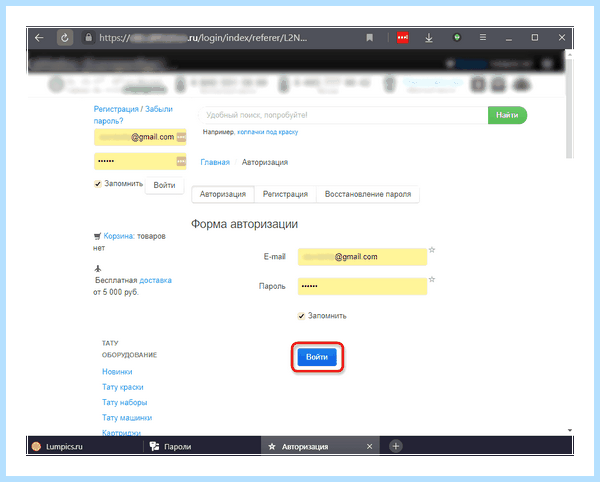Click the sidebar email input field
Viewport: 600px width, 482px height.
pyautogui.click(x=140, y=137)
